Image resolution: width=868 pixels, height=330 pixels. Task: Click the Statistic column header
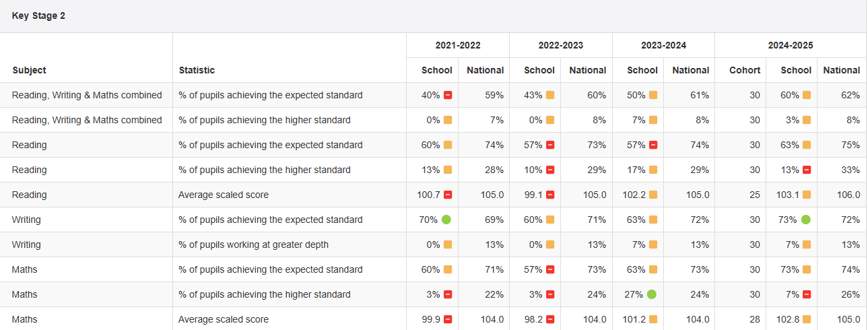pos(197,70)
